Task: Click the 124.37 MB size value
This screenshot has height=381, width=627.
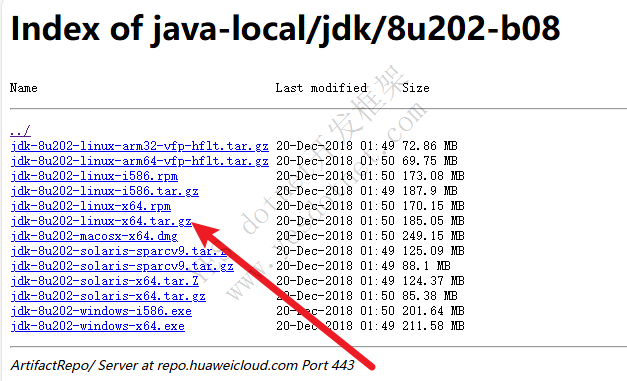Action: [x=433, y=281]
